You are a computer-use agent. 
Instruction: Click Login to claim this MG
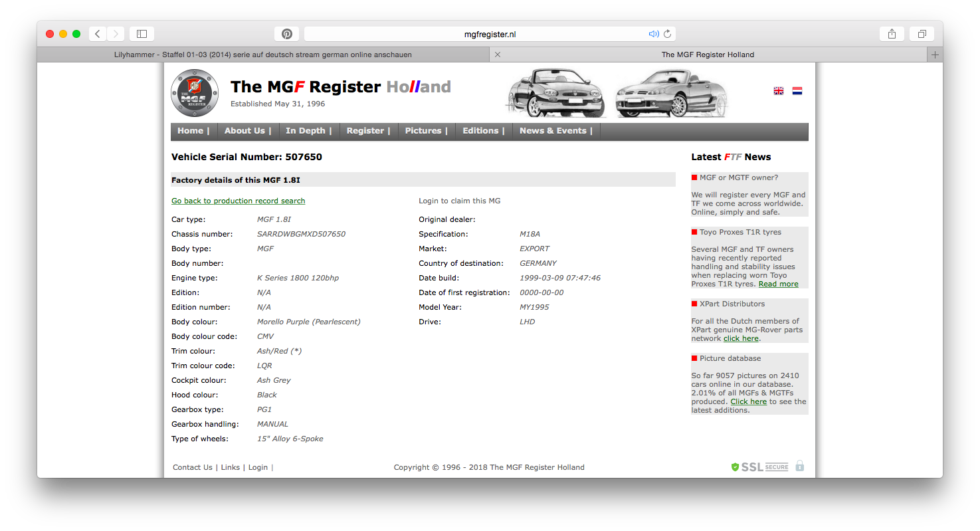459,201
